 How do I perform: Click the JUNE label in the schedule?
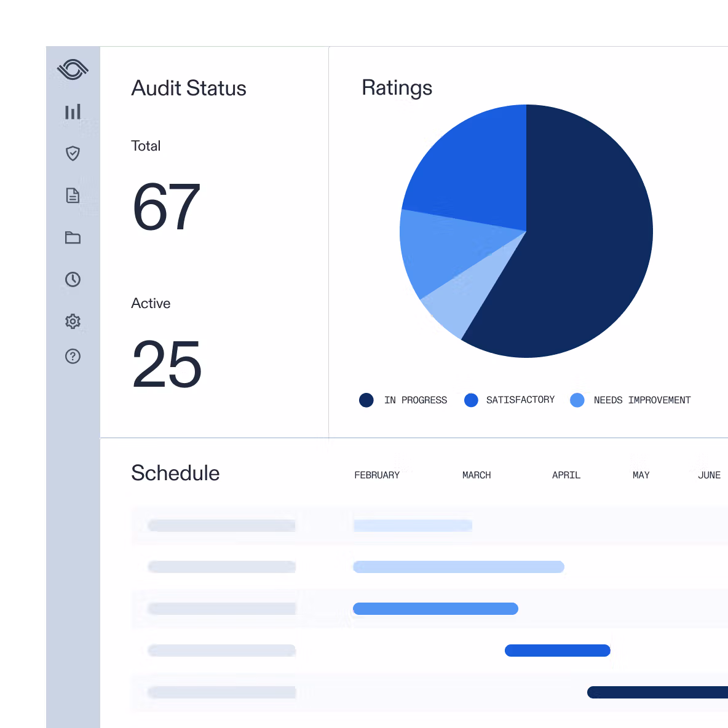(710, 475)
